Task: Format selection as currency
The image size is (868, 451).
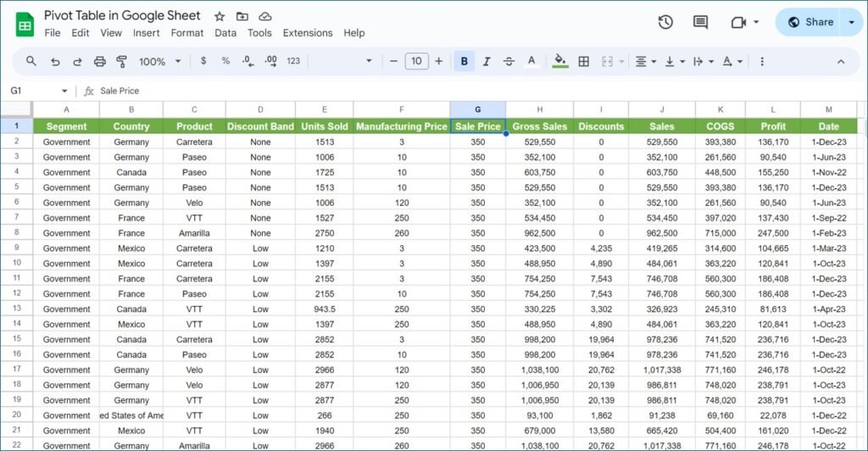Action: [x=203, y=61]
